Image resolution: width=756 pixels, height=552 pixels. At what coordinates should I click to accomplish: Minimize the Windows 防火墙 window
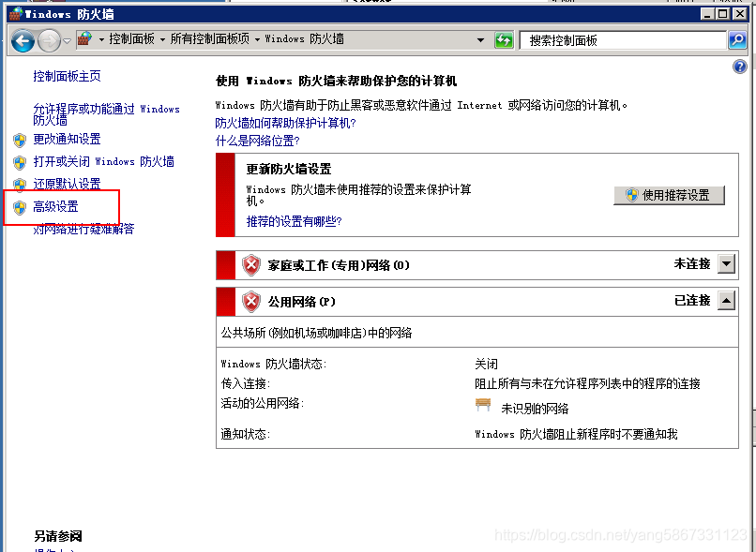(707, 14)
